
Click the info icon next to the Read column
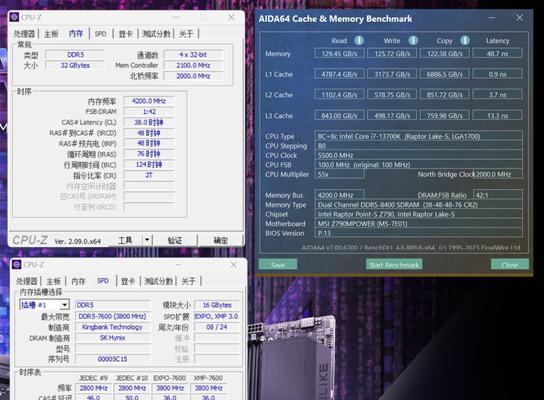pos(359,40)
